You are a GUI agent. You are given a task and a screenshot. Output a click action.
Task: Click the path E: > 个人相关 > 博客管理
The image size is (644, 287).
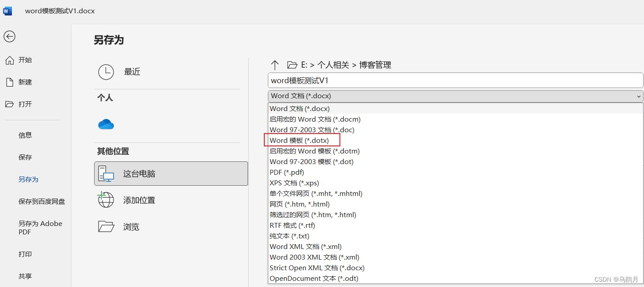tap(346, 65)
